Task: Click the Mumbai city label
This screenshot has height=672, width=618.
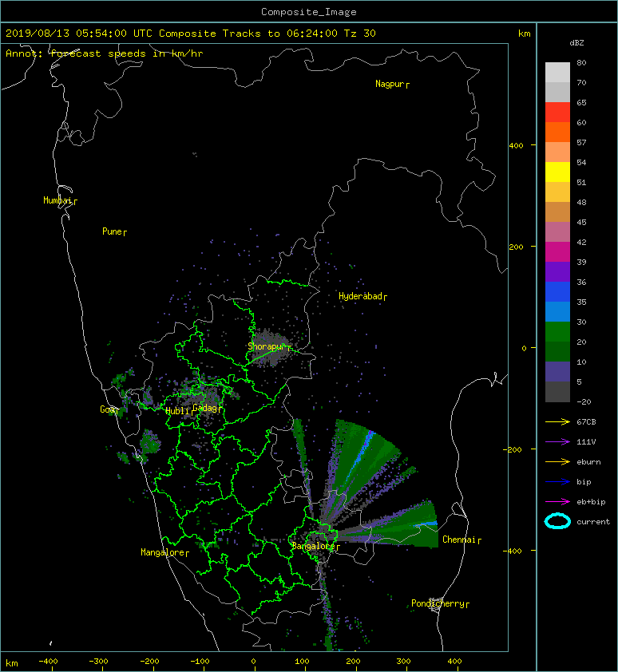Action: [x=57, y=200]
